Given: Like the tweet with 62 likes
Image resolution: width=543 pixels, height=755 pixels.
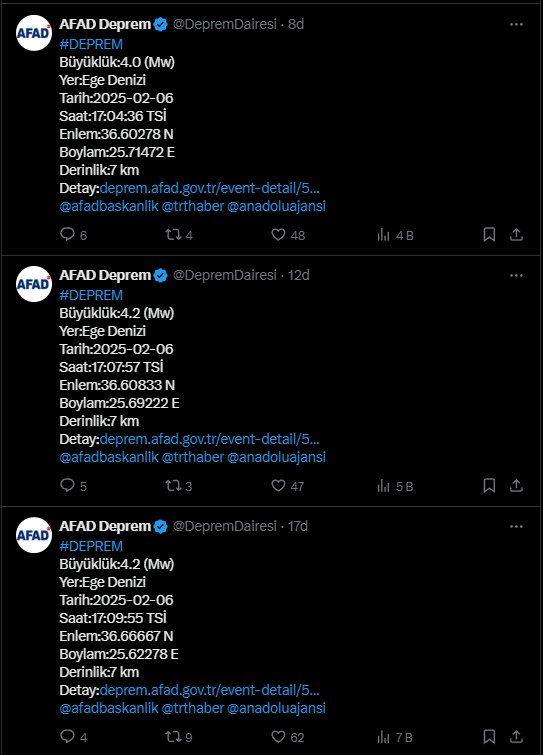Looking at the screenshot, I should [x=278, y=736].
